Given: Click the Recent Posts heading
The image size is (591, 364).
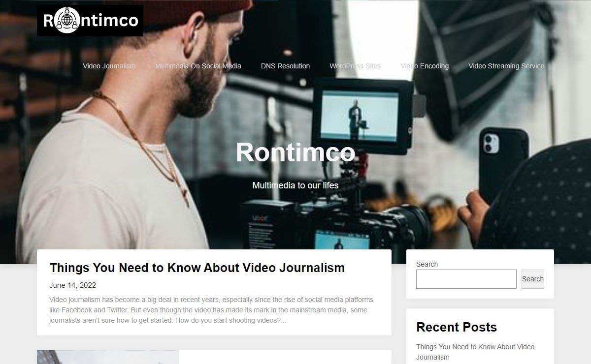Looking at the screenshot, I should 457,327.
